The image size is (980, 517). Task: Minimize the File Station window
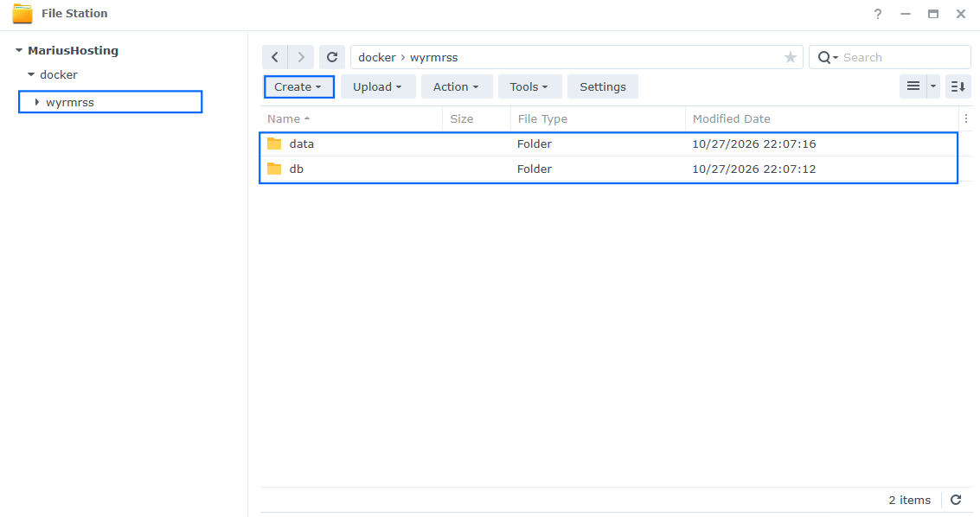[905, 14]
